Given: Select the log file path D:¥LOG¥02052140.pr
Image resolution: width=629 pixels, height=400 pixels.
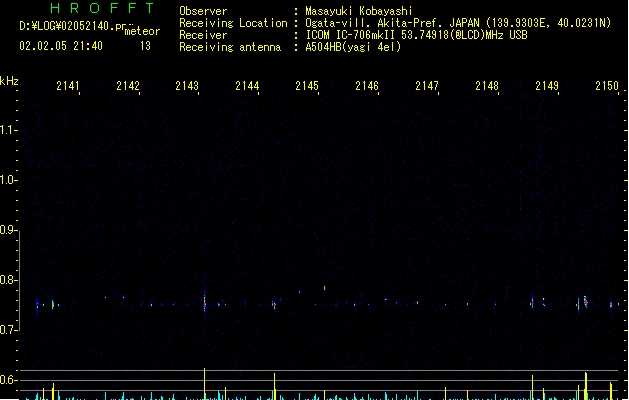Looking at the screenshot, I should (x=73, y=26).
